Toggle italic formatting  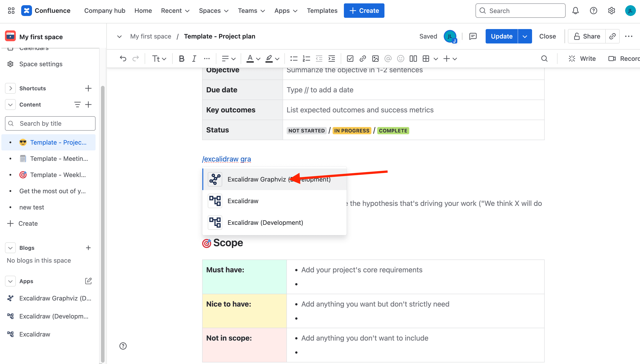[194, 59]
